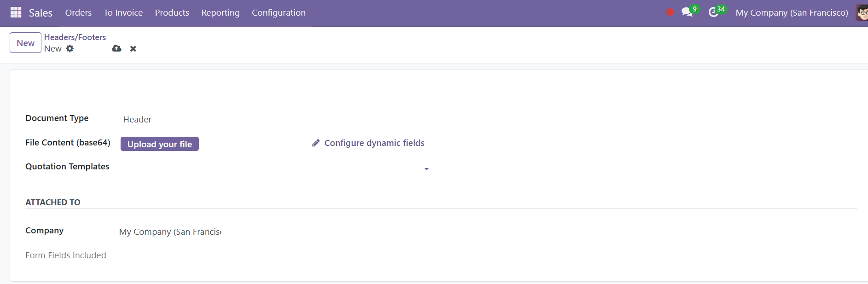Click the Upload your file button
Screen dimensions: 868x284
[x=160, y=144]
